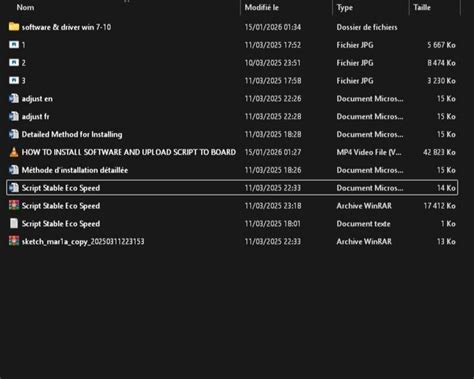Viewport: 474px width, 379px height.
Task: Select the yellow folder icon for software & driver
Action: [14, 27]
